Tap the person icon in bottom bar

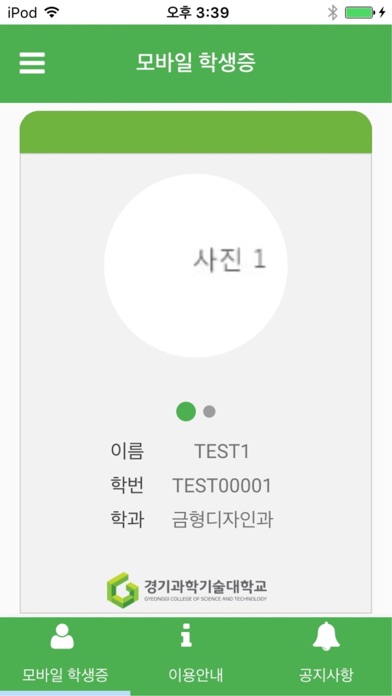tap(62, 637)
